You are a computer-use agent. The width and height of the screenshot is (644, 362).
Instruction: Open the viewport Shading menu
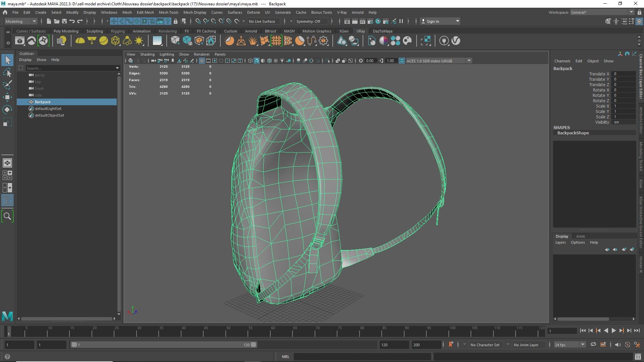(147, 54)
